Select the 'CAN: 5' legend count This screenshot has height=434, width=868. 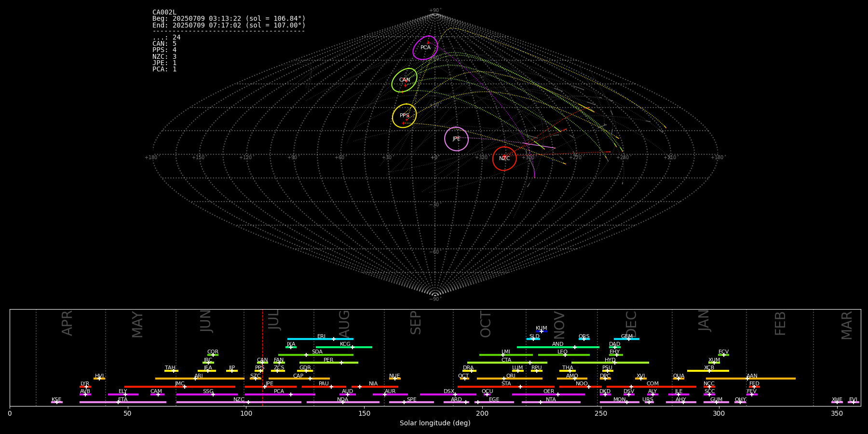pyautogui.click(x=164, y=44)
